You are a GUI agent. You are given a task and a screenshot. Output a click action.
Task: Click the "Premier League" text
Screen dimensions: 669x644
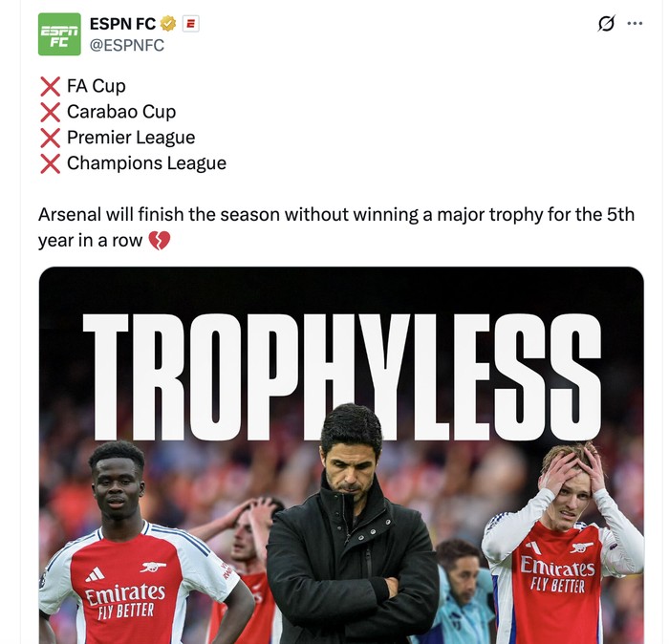click(131, 138)
